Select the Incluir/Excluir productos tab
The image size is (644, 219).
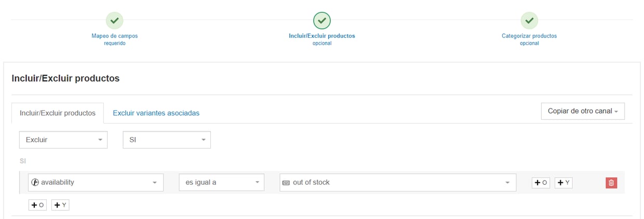[58, 113]
